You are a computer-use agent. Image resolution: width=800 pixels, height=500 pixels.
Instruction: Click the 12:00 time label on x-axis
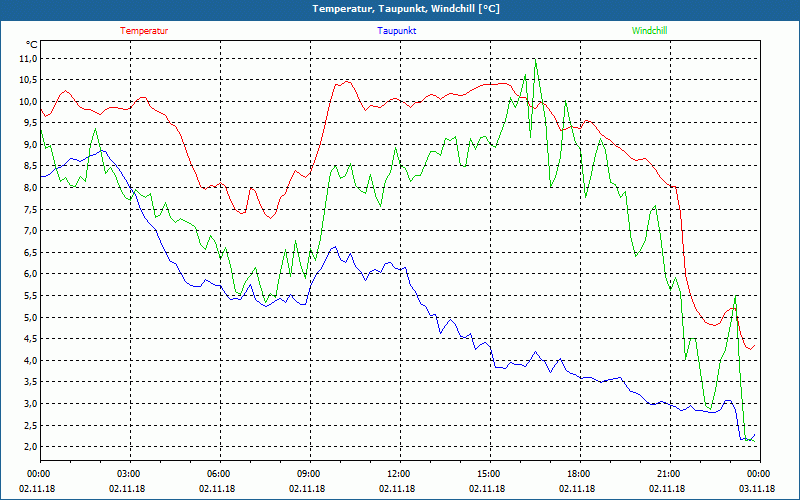[x=400, y=474]
